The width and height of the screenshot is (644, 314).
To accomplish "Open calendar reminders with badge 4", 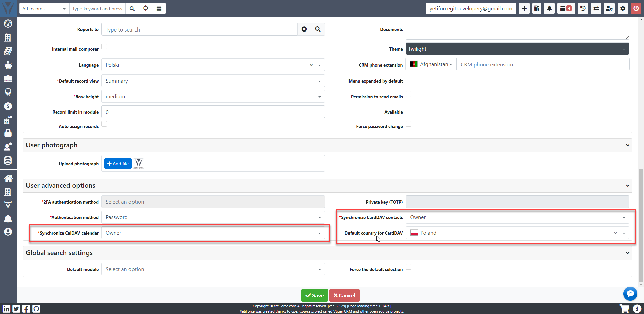I will point(566,8).
